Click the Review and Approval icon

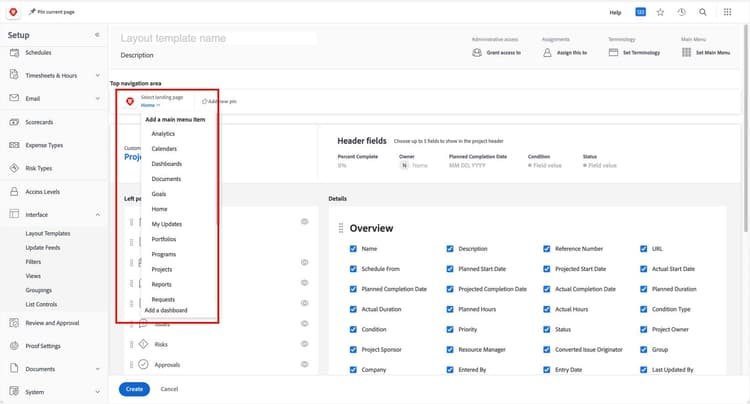tap(14, 323)
